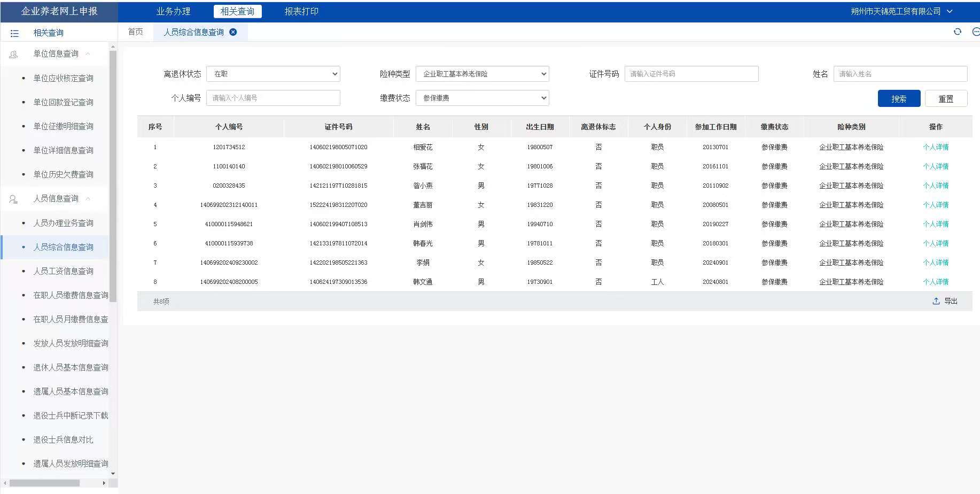This screenshot has height=494, width=980.
Task: Open 个人详情 for 相爱花
Action: pos(936,147)
